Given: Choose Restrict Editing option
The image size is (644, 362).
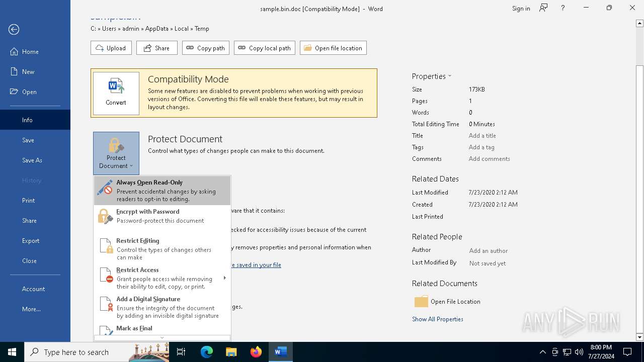Looking at the screenshot, I should pos(162,249).
